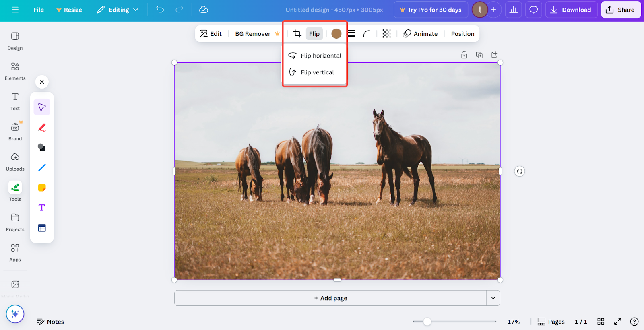Choose the Shapes tool
Image resolution: width=644 pixels, height=330 pixels.
pos(42,147)
